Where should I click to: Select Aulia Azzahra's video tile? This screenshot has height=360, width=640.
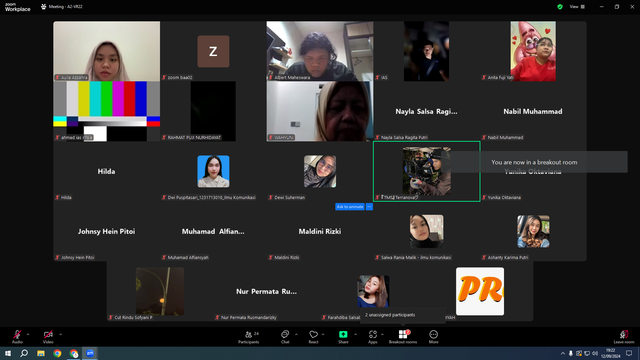107,51
